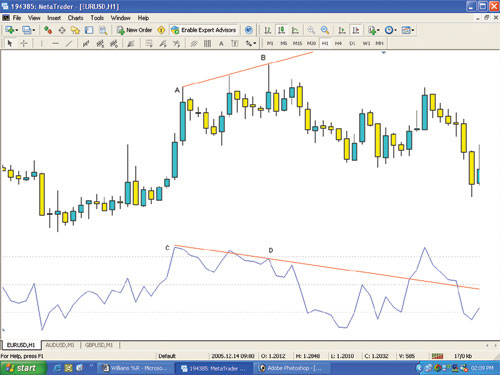
Task: Open the Charts menu
Action: click(75, 18)
